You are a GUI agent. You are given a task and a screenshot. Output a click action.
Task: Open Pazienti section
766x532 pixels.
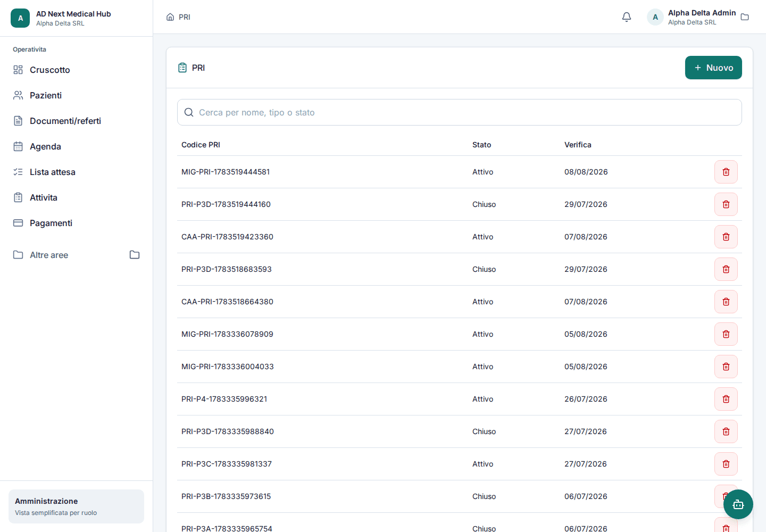76,95
